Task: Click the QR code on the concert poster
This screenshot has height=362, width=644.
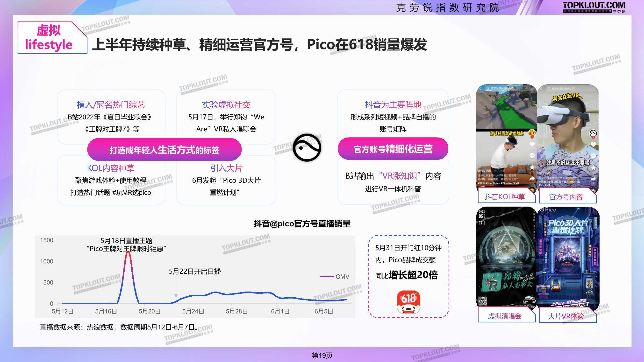Action: click(x=482, y=301)
